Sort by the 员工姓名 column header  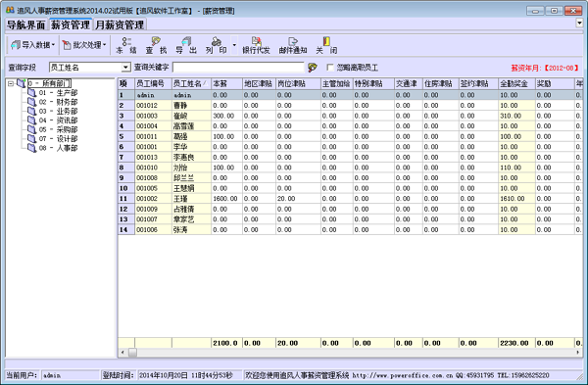(x=191, y=84)
